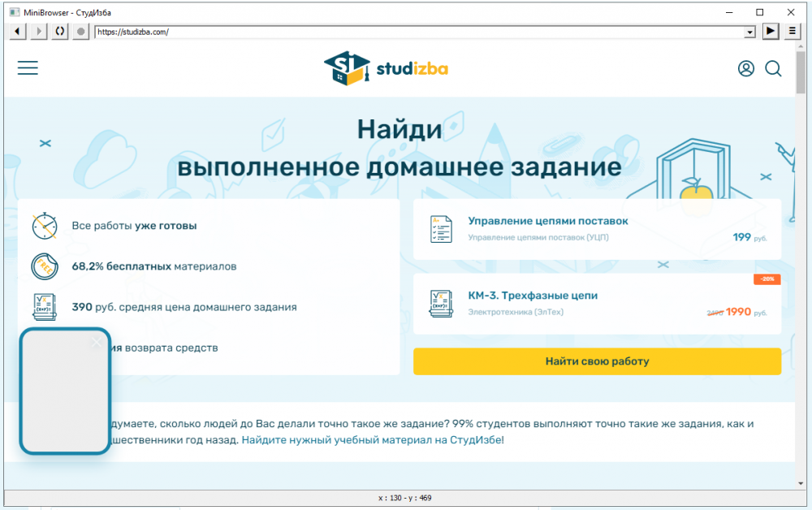Open the URL history dropdown arrow
812x510 pixels.
[x=749, y=32]
